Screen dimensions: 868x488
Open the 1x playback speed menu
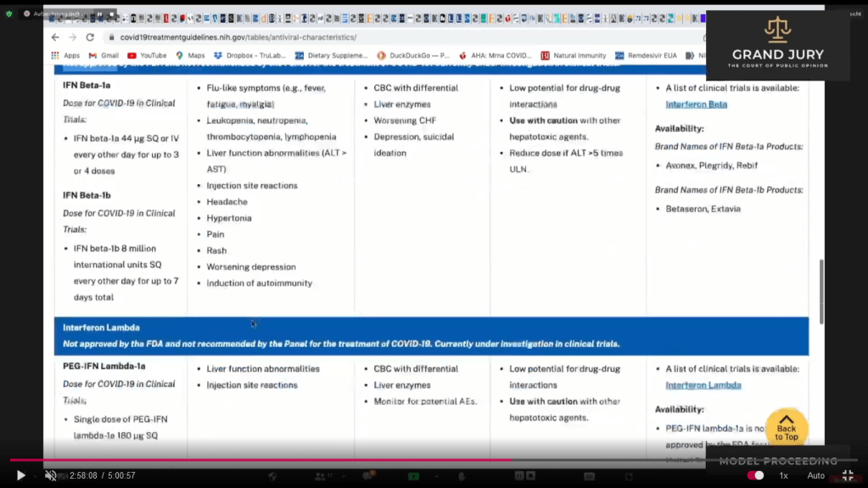click(783, 476)
